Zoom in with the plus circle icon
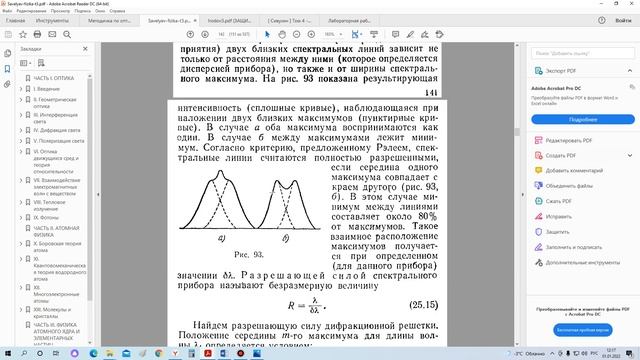The width and height of the screenshot is (640, 360). tap(311, 35)
